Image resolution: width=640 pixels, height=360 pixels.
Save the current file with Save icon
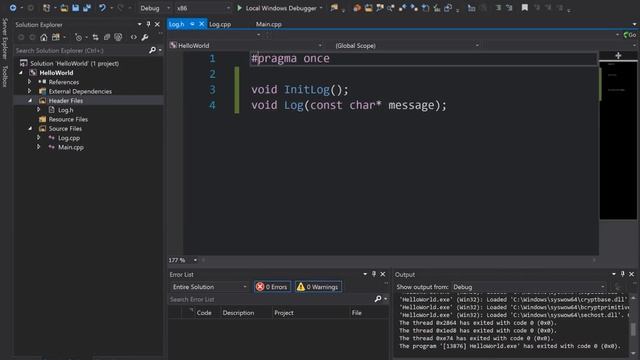[x=76, y=8]
